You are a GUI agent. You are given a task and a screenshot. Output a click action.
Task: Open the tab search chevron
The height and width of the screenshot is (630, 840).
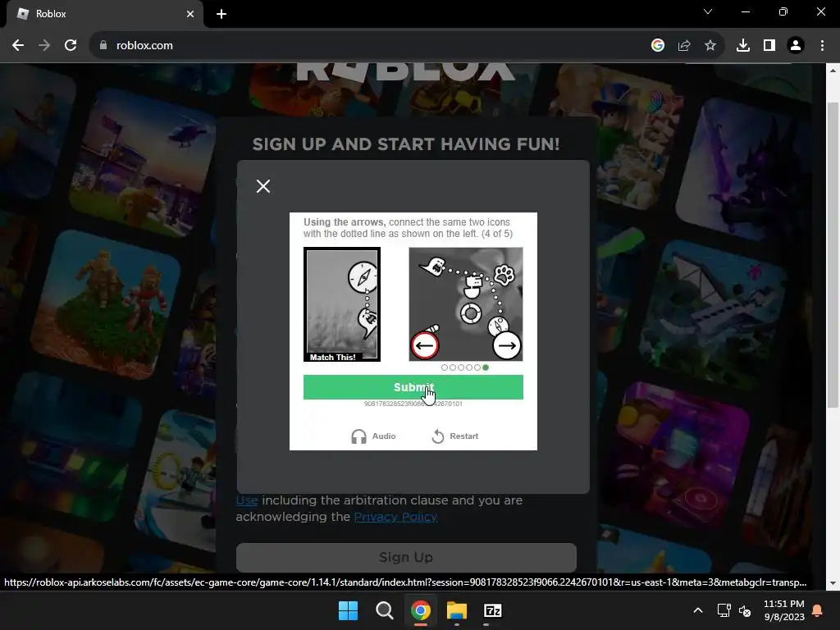(x=708, y=11)
